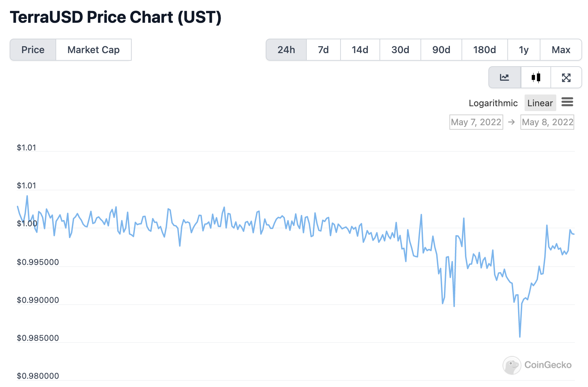Toggle Linear scale
The width and height of the screenshot is (588, 387).
tap(540, 103)
